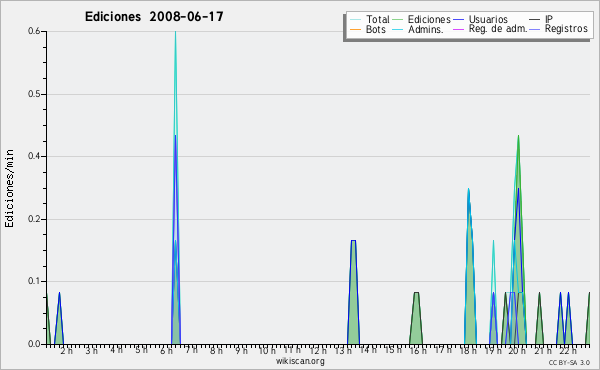Screen dimensions: 600x370
Task: Click the '12 h' x-axis label
Action: 318,351
